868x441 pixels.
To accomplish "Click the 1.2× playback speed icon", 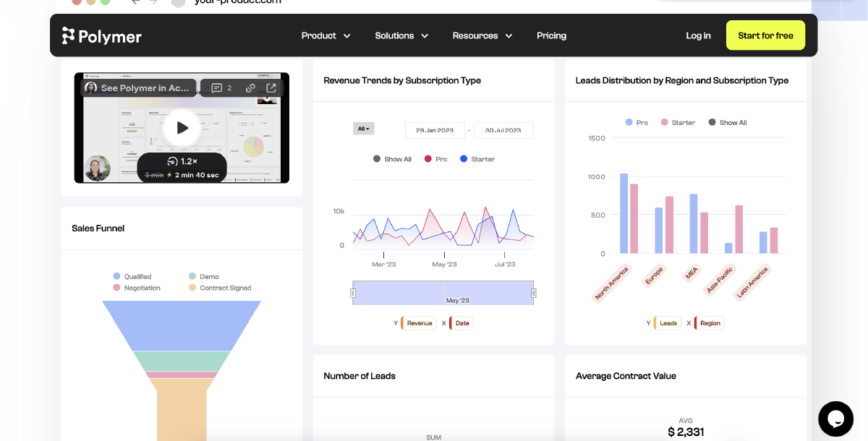I will 173,161.
